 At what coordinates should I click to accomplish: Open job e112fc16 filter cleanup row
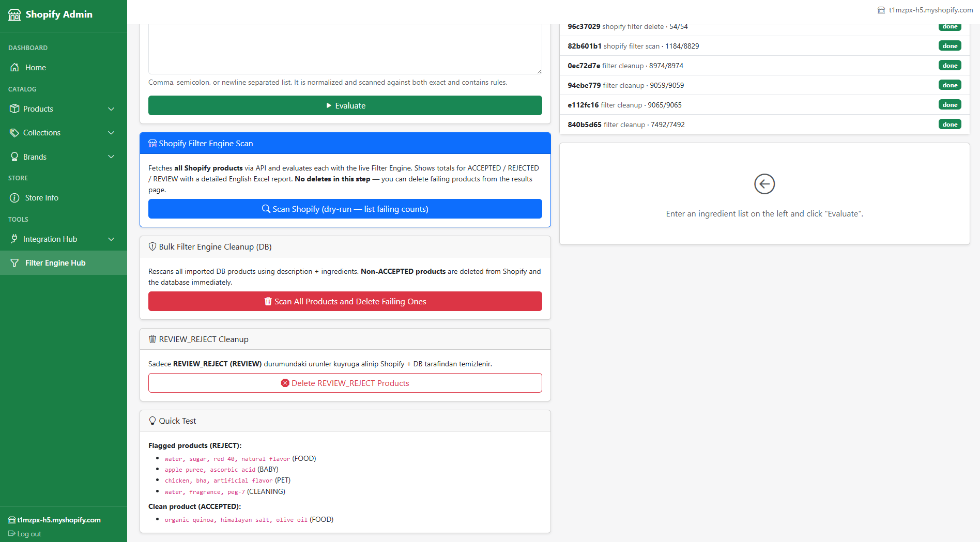764,105
